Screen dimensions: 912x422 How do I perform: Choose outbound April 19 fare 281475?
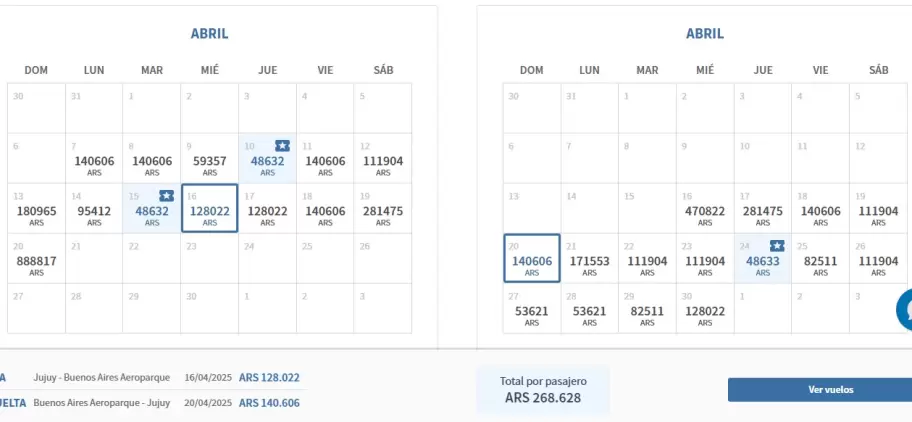point(383,208)
